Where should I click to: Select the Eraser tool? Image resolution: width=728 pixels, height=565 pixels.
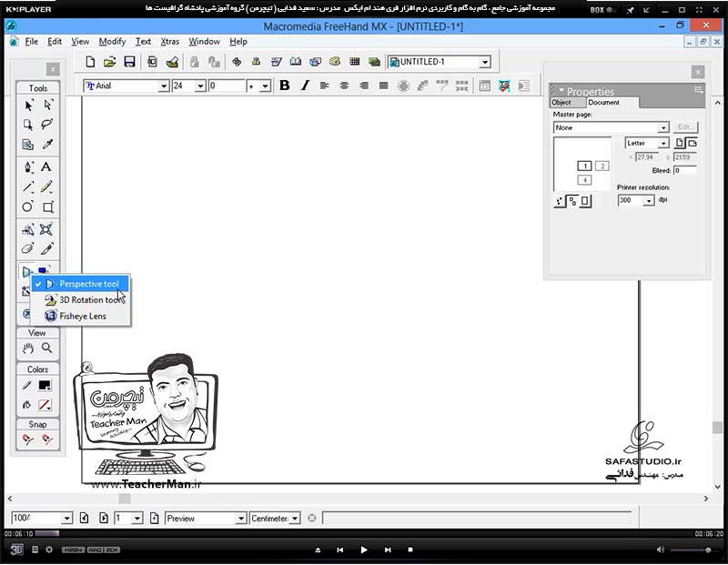click(x=28, y=249)
